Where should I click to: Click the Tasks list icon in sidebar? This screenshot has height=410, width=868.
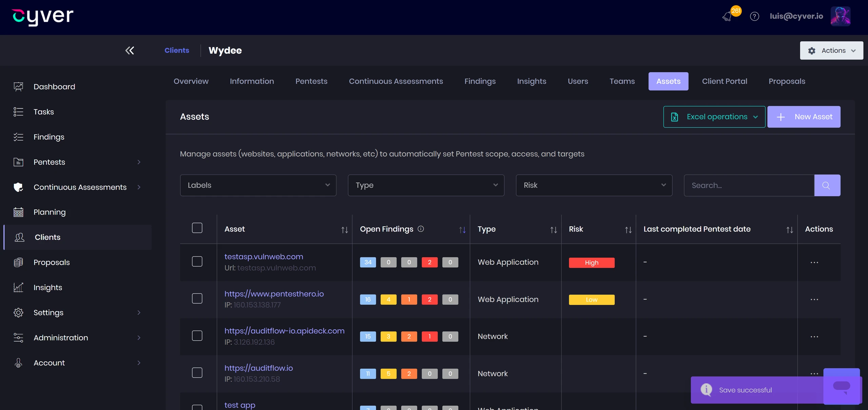click(18, 112)
